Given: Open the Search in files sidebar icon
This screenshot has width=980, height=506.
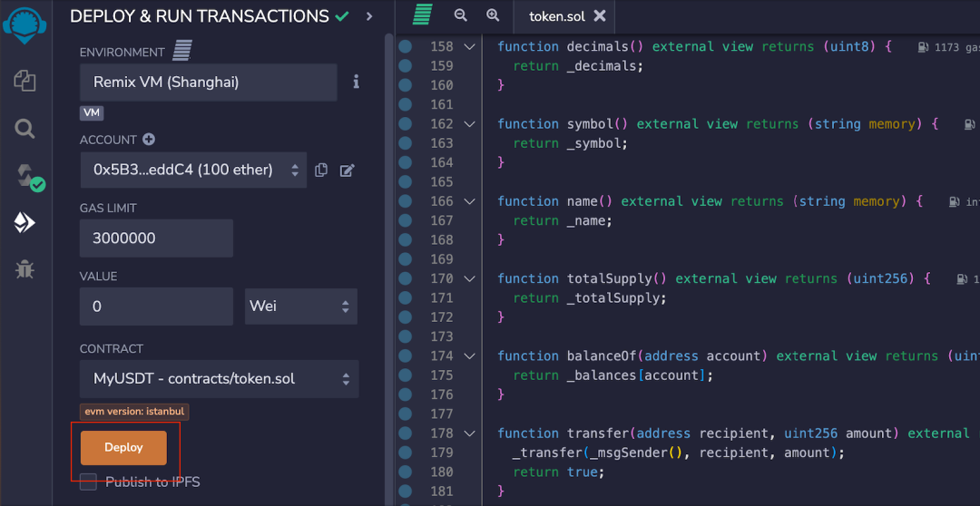Looking at the screenshot, I should click(25, 130).
